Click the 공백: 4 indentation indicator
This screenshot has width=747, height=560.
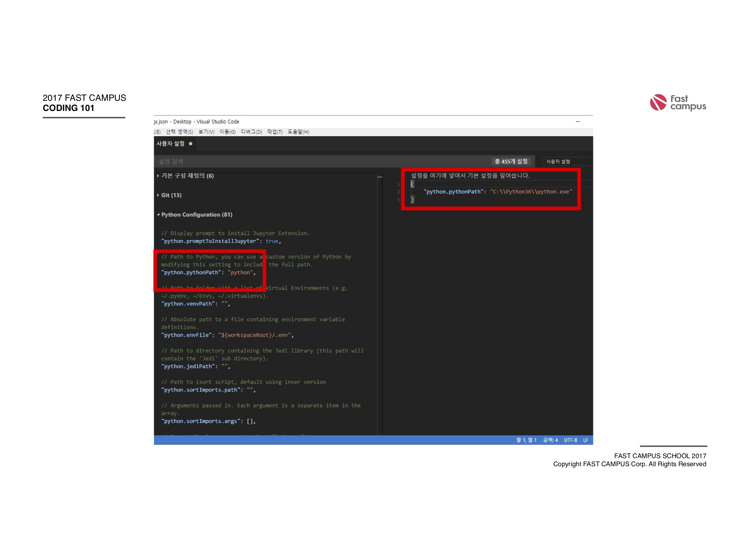[550, 440]
